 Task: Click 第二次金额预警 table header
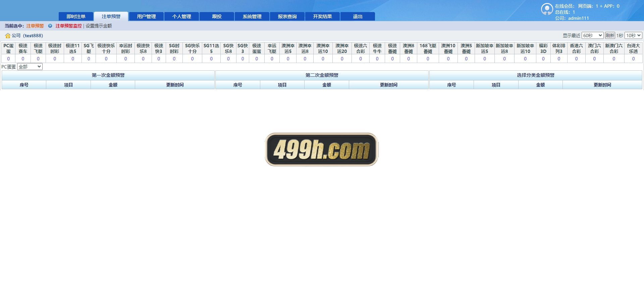(x=322, y=75)
